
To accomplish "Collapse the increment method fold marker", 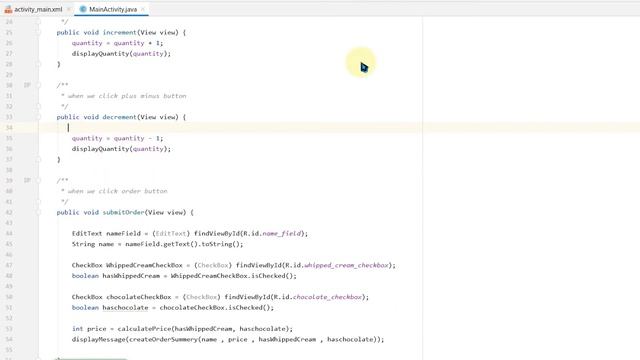I will tap(38, 32).
